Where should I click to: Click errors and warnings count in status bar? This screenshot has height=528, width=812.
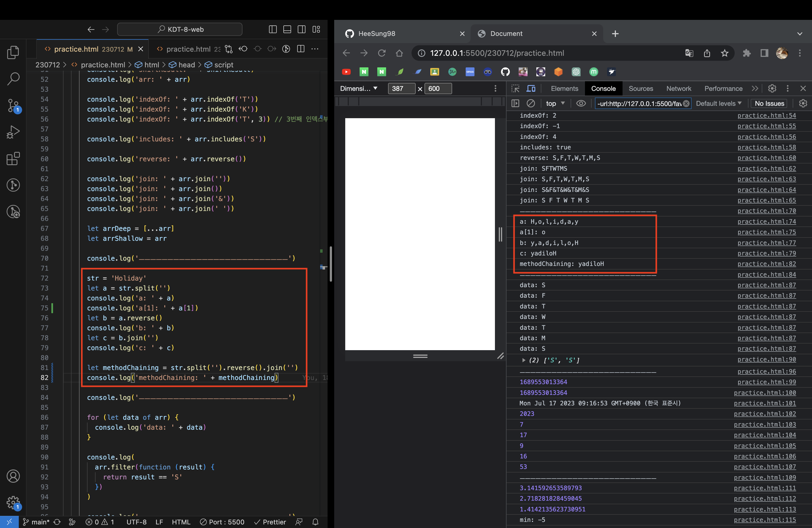click(x=100, y=522)
